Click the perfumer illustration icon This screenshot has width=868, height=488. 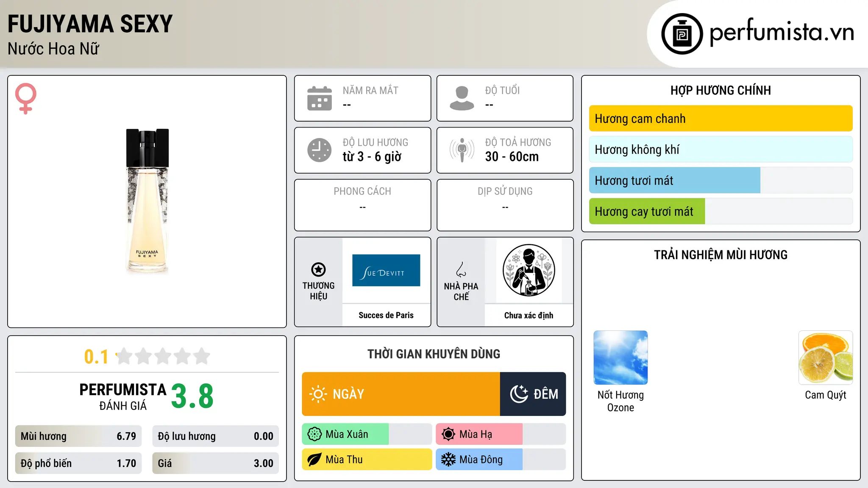pyautogui.click(x=529, y=270)
